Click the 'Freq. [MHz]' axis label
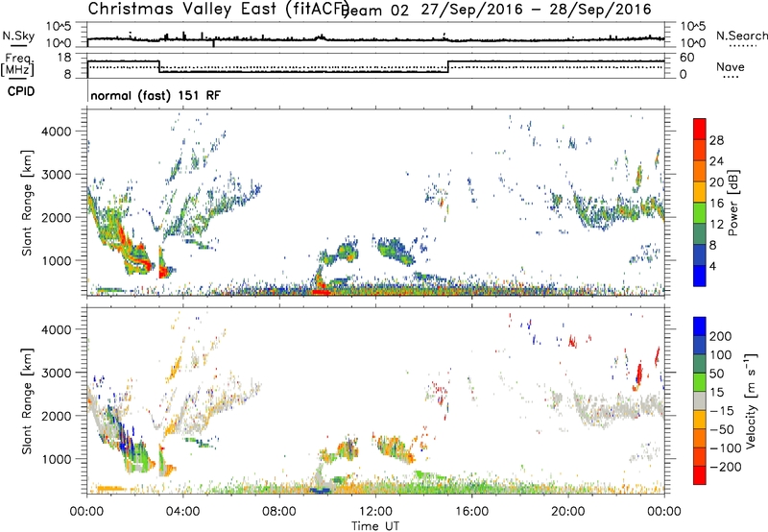Screen dimensions: 768x532 (x=17, y=64)
